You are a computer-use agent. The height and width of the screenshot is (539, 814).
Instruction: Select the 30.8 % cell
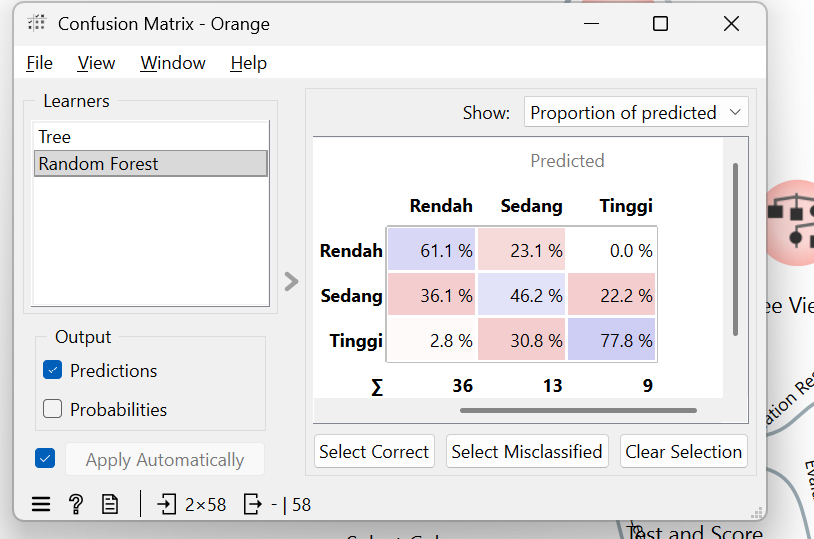(521, 339)
